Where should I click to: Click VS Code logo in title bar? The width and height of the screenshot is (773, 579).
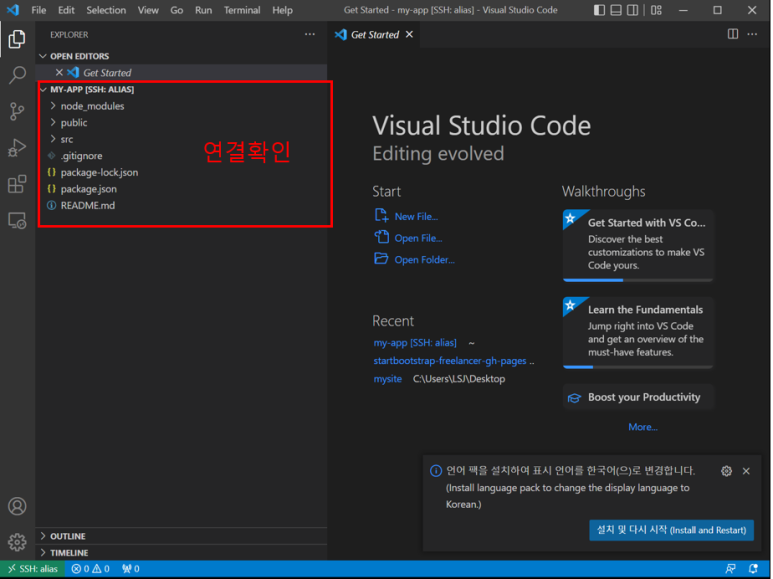point(13,10)
